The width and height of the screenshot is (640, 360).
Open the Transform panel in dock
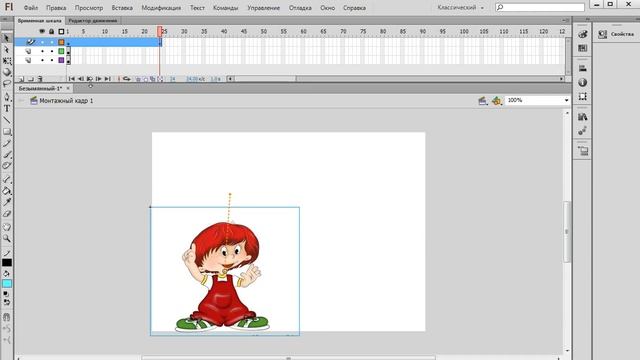582,96
